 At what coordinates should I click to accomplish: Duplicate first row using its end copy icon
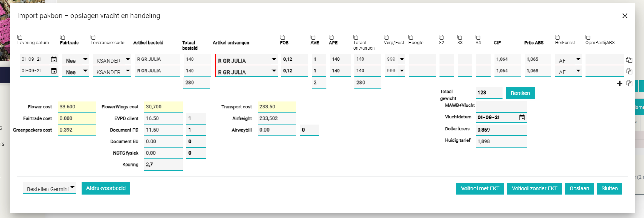(x=629, y=59)
